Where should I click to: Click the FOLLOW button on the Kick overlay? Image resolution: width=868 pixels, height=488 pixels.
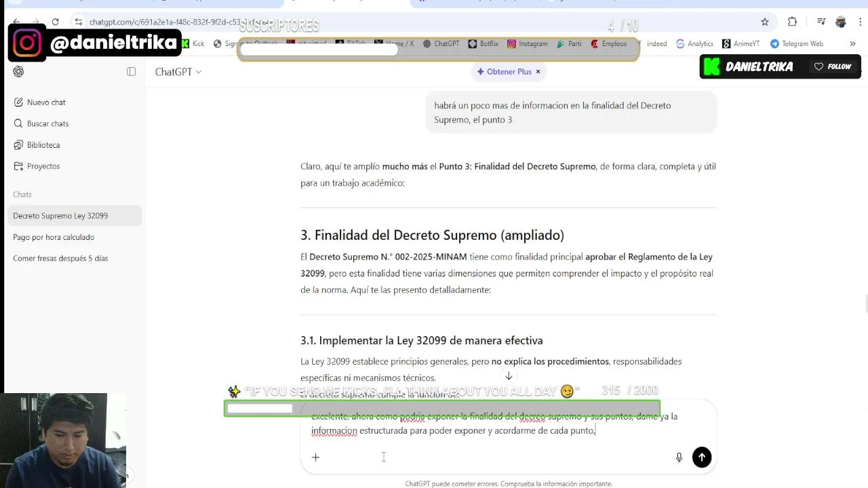coord(833,66)
